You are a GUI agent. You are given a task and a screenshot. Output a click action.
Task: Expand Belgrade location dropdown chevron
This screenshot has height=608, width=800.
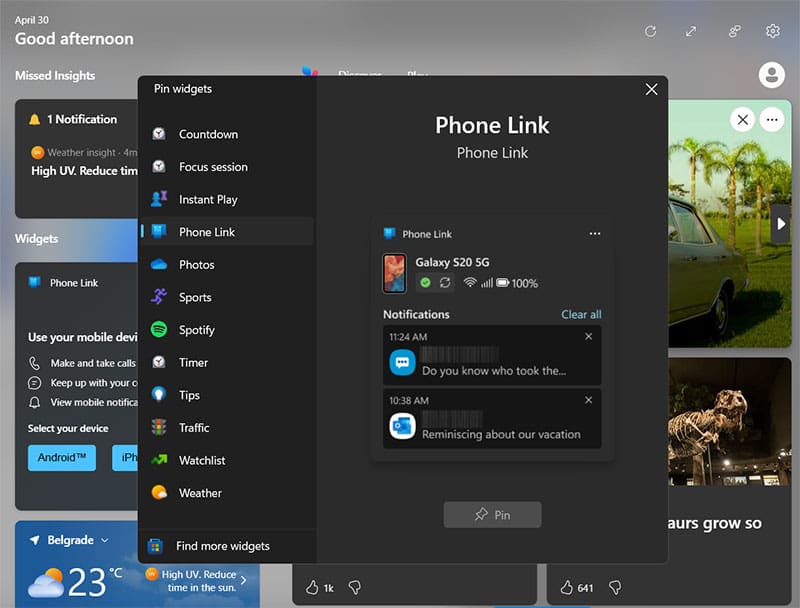104,541
